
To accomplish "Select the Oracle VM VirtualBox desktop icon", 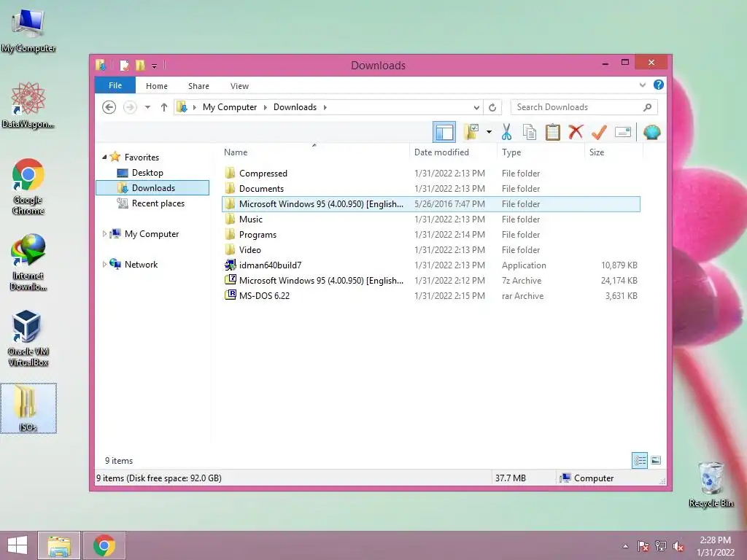I will 28,338.
